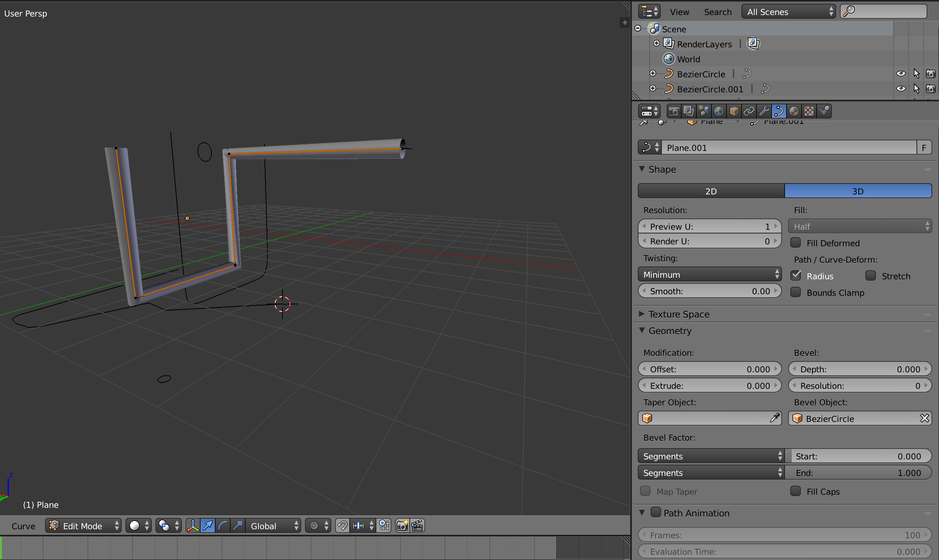Click the Bevel Depth value field
This screenshot has width=939, height=560.
[x=860, y=369]
